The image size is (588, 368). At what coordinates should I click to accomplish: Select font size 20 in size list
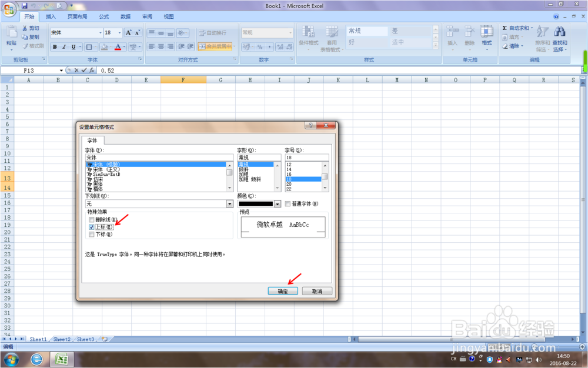[303, 184]
